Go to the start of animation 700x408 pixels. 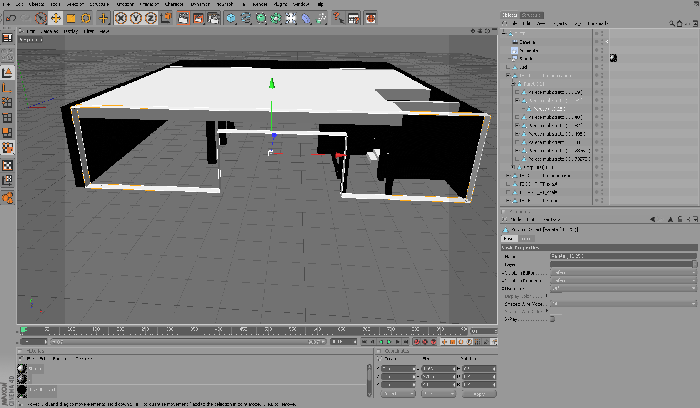[364, 342]
